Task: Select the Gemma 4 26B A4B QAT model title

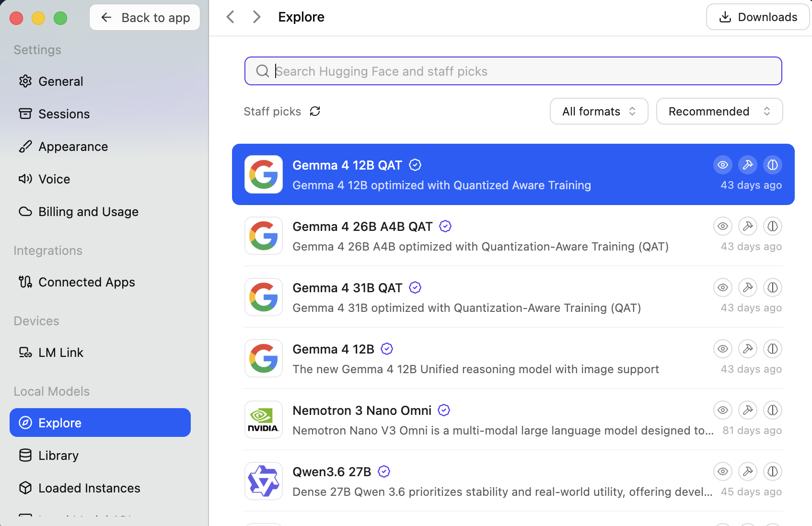Action: pos(362,227)
